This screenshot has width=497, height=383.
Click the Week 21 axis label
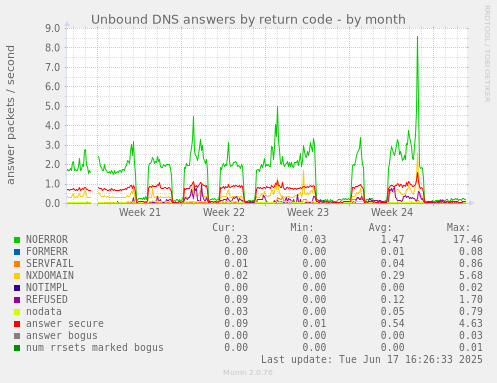point(140,212)
